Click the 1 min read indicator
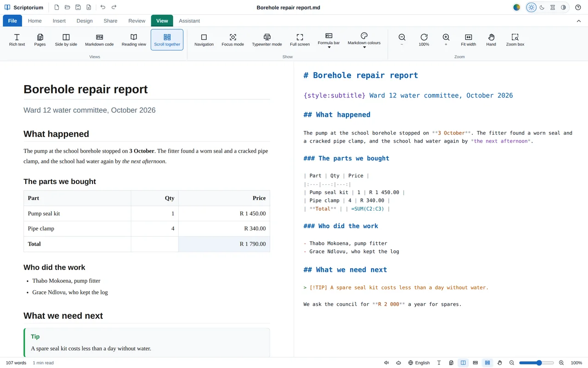588x368 pixels. coord(43,363)
